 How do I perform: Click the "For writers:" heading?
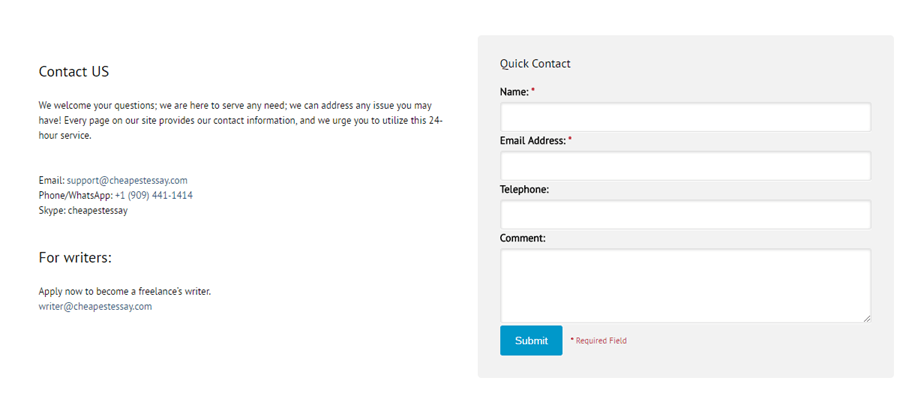point(75,258)
